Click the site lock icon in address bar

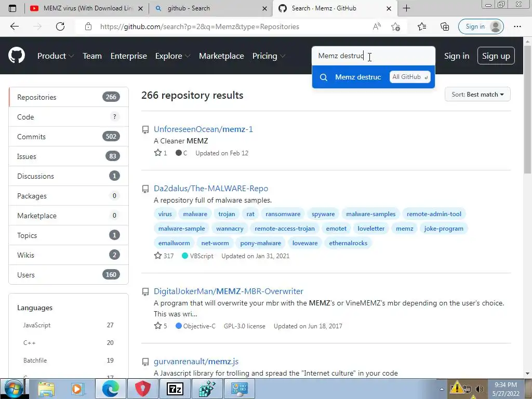click(x=88, y=26)
